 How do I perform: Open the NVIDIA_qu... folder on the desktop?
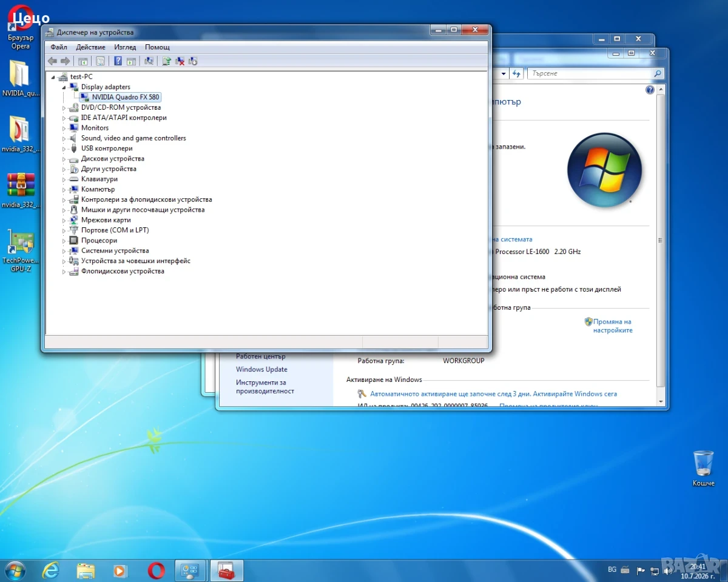tap(21, 78)
